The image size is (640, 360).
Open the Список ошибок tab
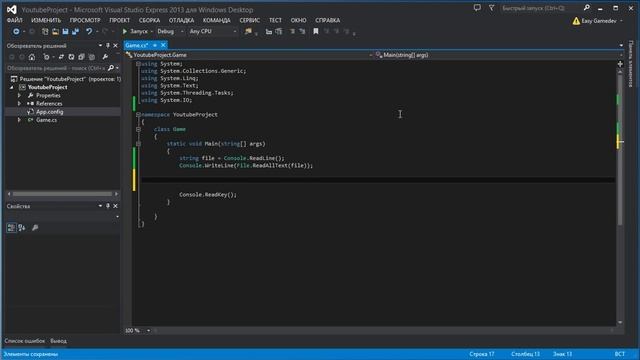24,341
